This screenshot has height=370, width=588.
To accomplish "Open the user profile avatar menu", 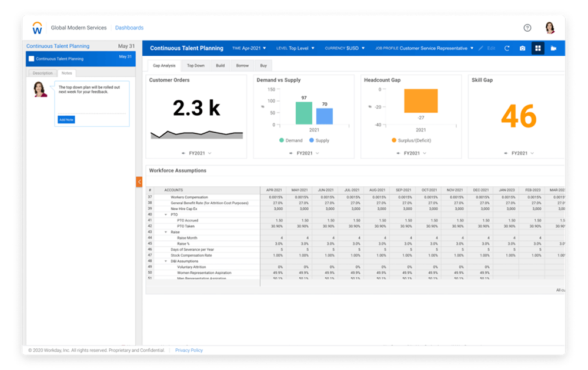I will click(550, 28).
